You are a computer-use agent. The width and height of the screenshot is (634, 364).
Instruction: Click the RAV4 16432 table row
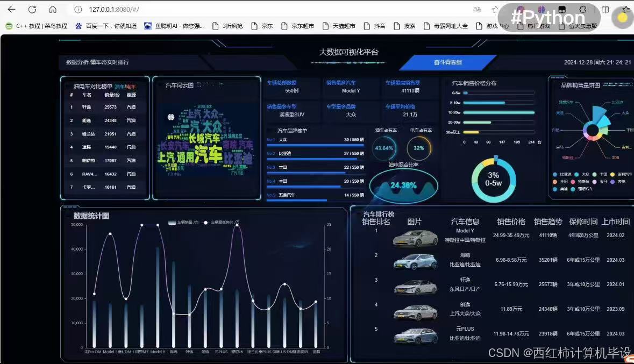tap(105, 174)
